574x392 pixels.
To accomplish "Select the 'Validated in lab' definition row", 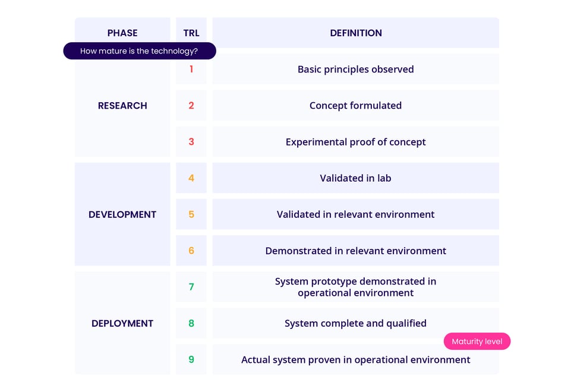I will pos(355,178).
